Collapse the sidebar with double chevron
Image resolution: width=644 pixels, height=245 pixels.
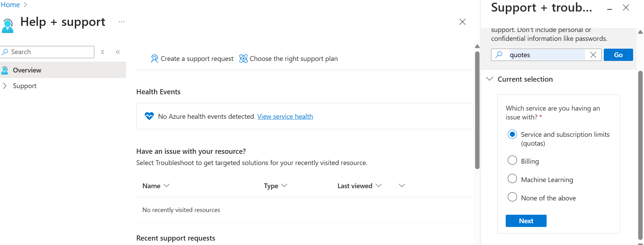pyautogui.click(x=118, y=52)
